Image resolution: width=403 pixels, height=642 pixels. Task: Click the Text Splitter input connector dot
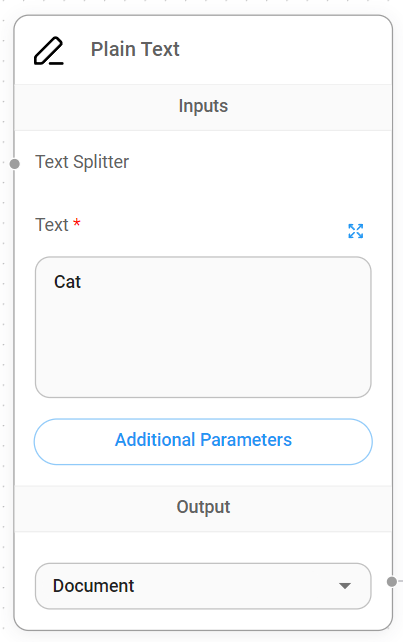[x=15, y=164]
